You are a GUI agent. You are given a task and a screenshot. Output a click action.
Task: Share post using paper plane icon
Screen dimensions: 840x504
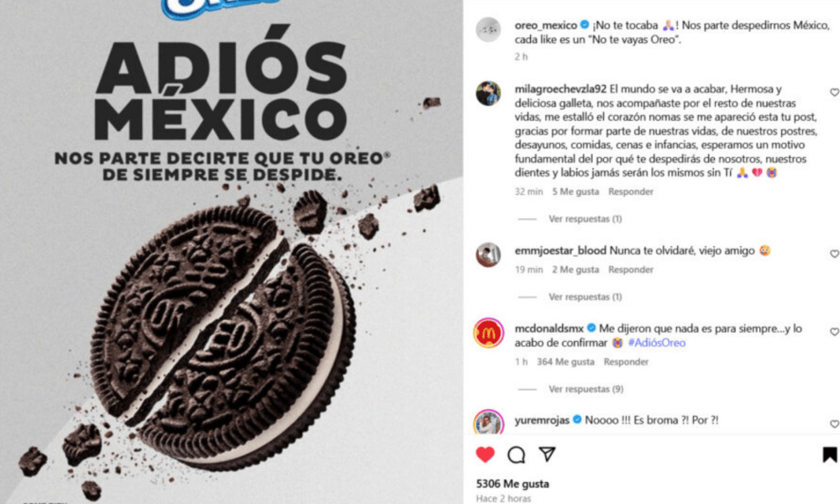click(x=547, y=454)
